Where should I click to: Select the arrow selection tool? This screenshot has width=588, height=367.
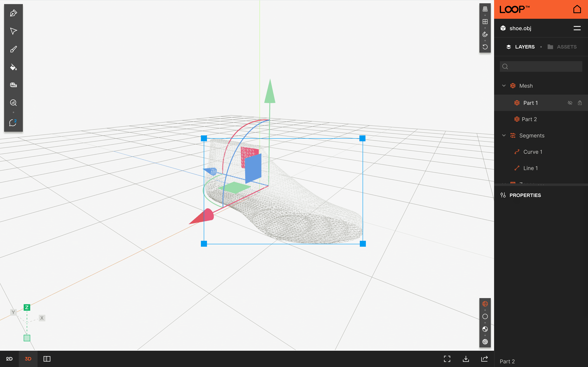[13, 31]
